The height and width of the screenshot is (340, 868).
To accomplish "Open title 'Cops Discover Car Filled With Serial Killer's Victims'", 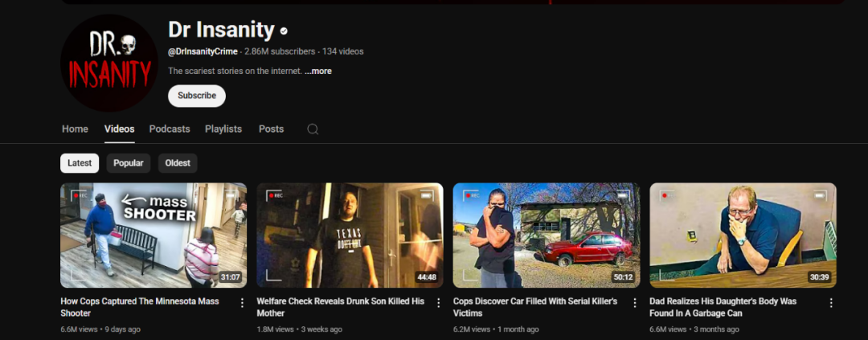I will click(535, 307).
